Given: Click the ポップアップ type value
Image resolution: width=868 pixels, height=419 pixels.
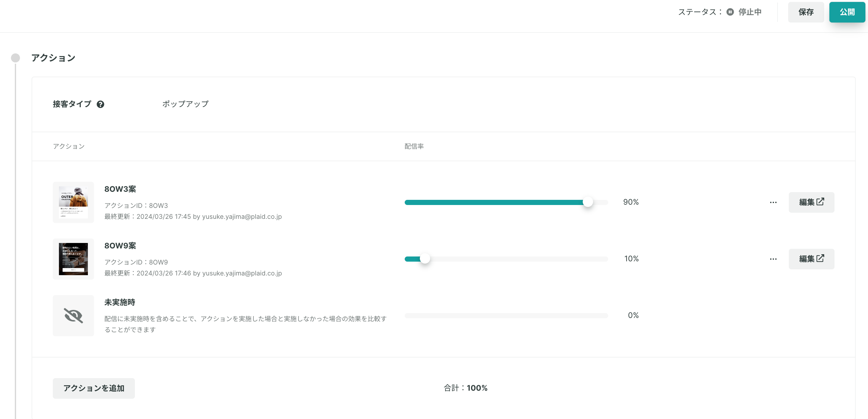Looking at the screenshot, I should (x=185, y=104).
